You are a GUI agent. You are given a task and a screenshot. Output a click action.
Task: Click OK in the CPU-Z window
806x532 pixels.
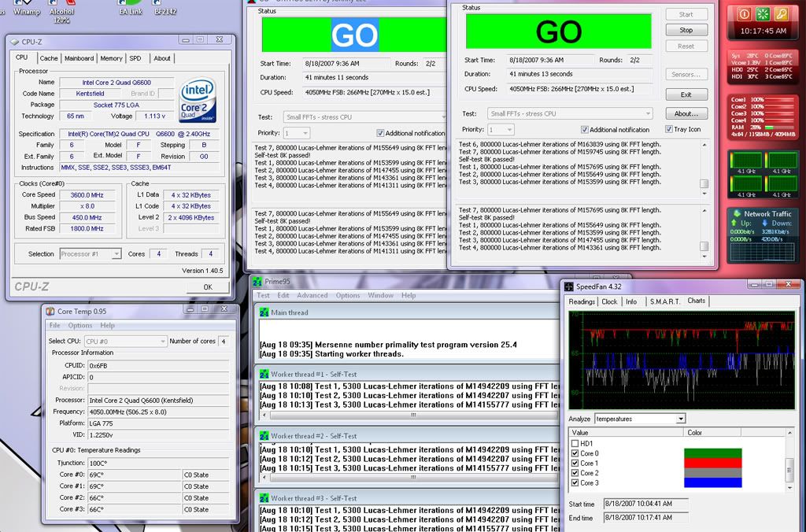click(x=208, y=286)
